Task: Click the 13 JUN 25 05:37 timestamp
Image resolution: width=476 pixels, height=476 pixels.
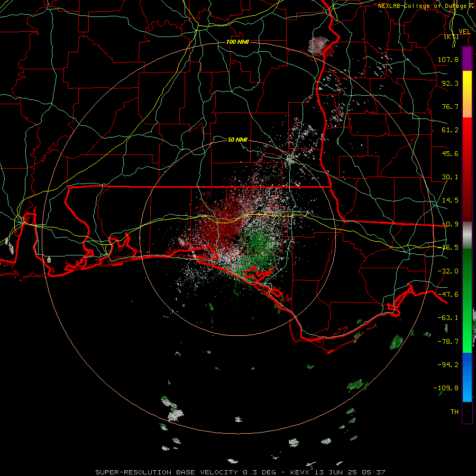Action: pyautogui.click(x=350, y=472)
